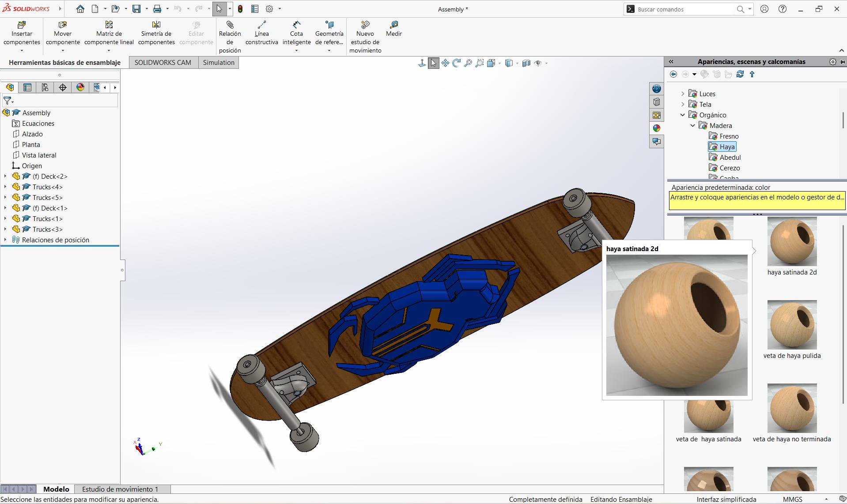Open the DisplayManager colored-sphere tab
847x504 pixels.
coord(657,128)
